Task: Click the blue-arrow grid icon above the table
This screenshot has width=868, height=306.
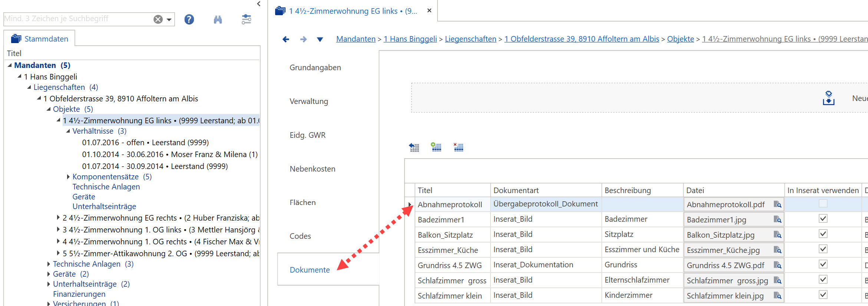Action: point(414,147)
